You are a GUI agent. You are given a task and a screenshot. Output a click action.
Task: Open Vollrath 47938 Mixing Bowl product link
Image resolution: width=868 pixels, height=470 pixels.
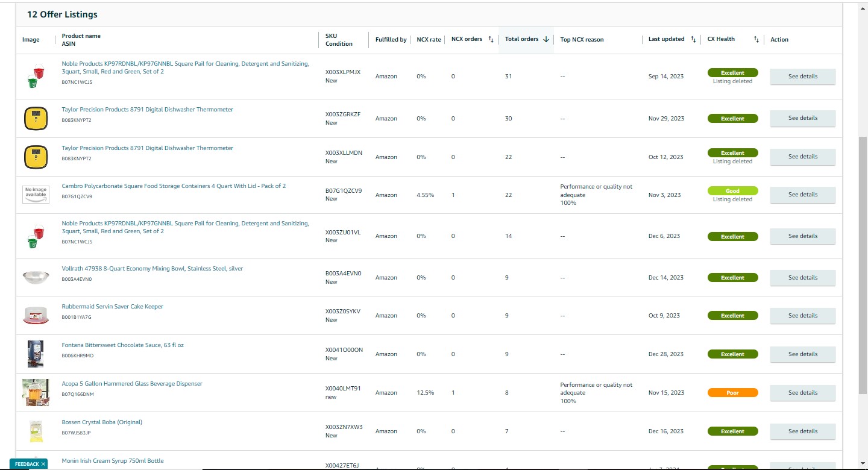coord(153,269)
